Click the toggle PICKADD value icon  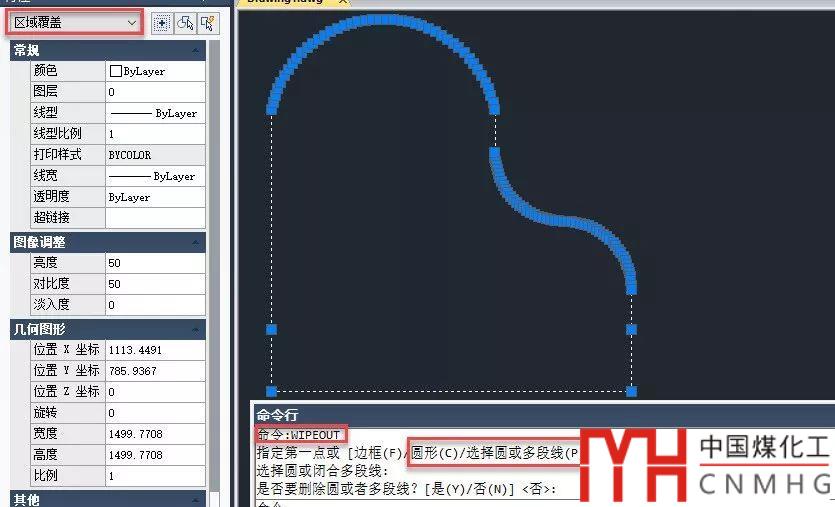(163, 22)
